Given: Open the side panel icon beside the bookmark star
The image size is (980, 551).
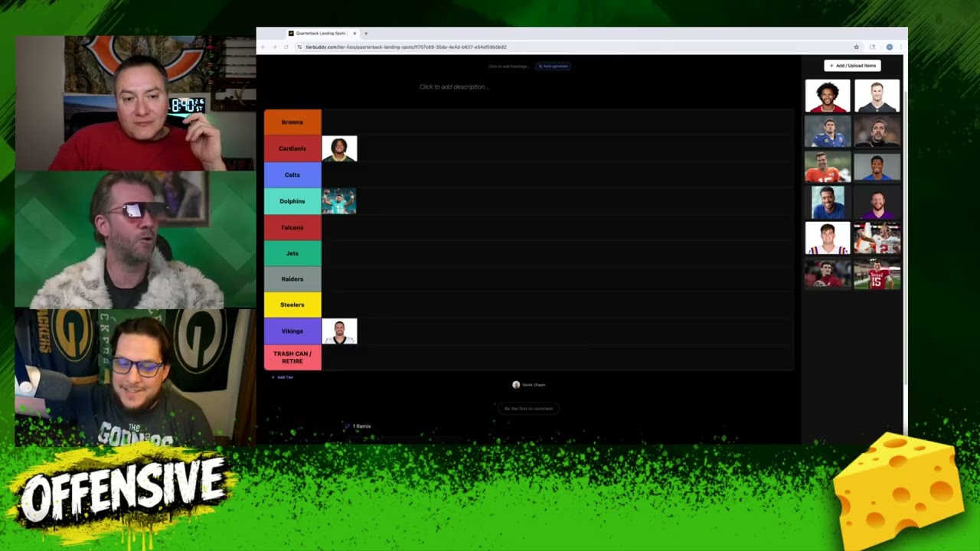Looking at the screenshot, I should point(872,47).
